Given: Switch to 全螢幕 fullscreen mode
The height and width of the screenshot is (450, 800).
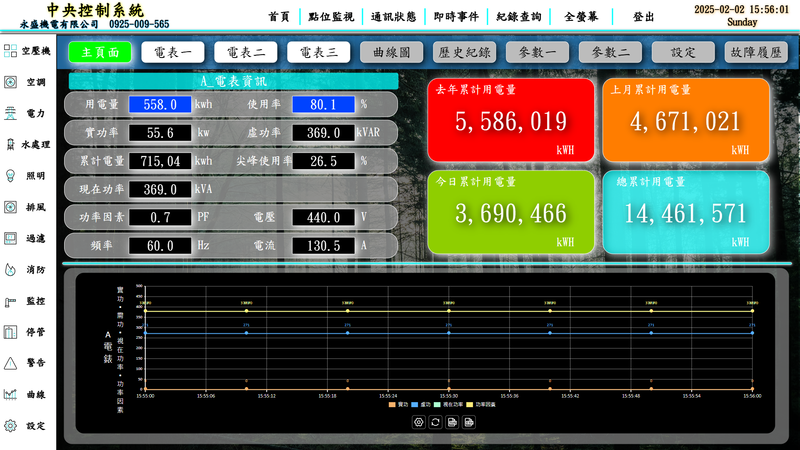Looking at the screenshot, I should tap(581, 17).
